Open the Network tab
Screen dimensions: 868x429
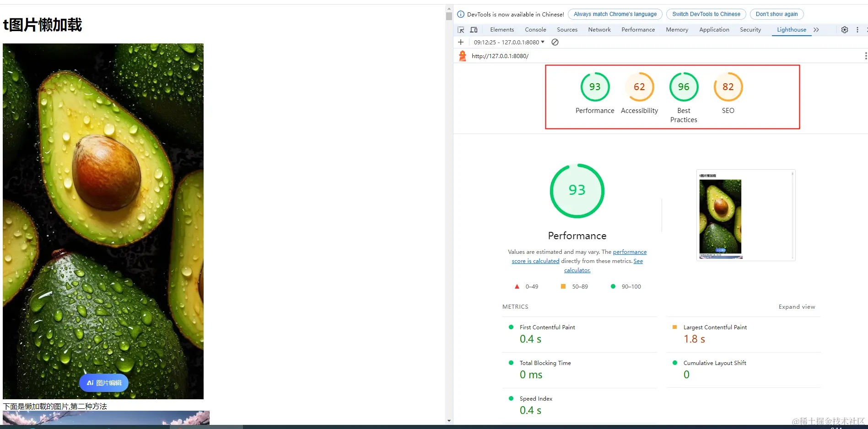pyautogui.click(x=599, y=30)
